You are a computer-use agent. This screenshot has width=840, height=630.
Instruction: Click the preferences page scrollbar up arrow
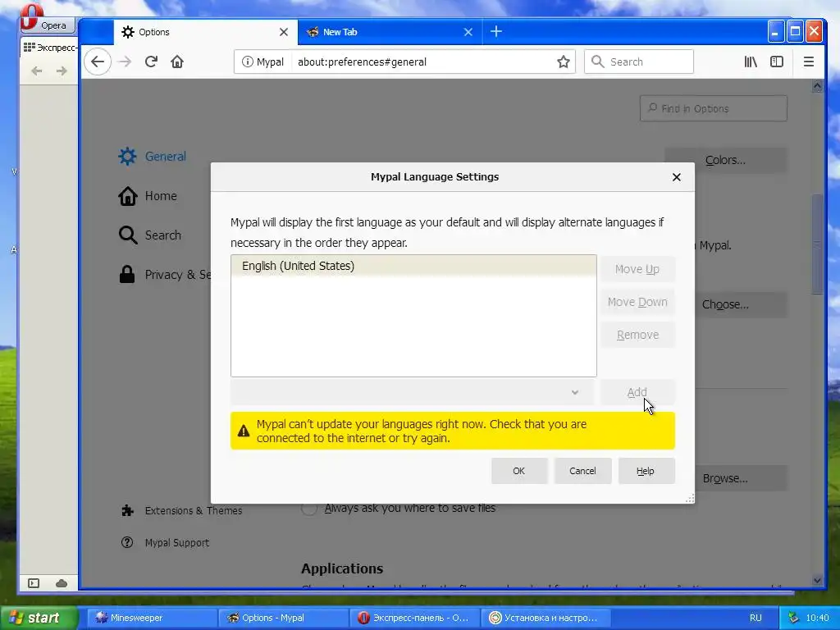point(817,85)
